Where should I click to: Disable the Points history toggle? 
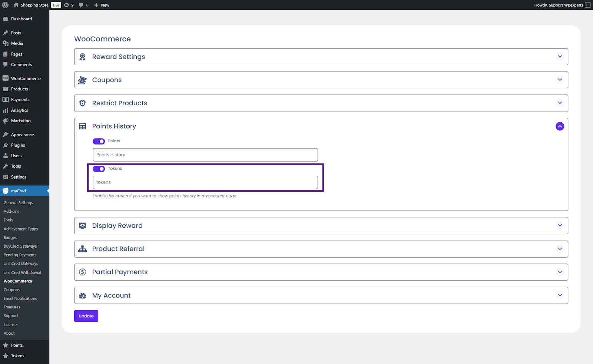coord(99,141)
